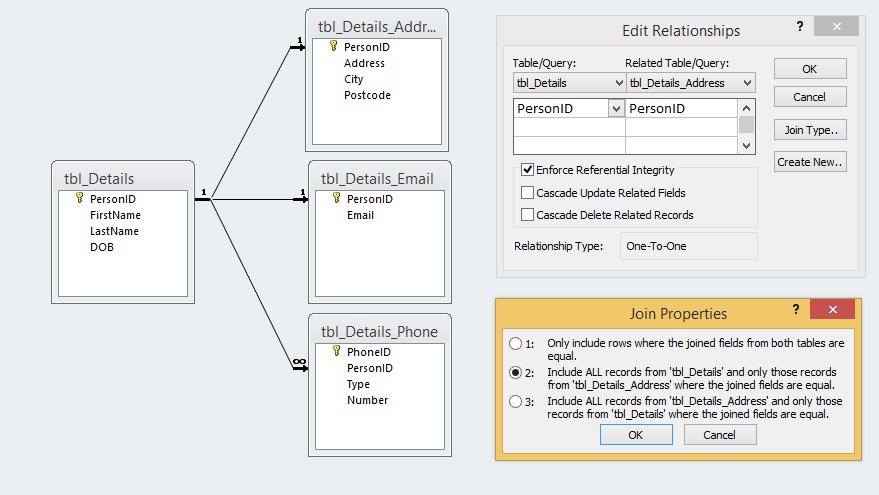The image size is (879, 495).
Task: Click the field grid scroll up arrow
Action: coord(746,108)
